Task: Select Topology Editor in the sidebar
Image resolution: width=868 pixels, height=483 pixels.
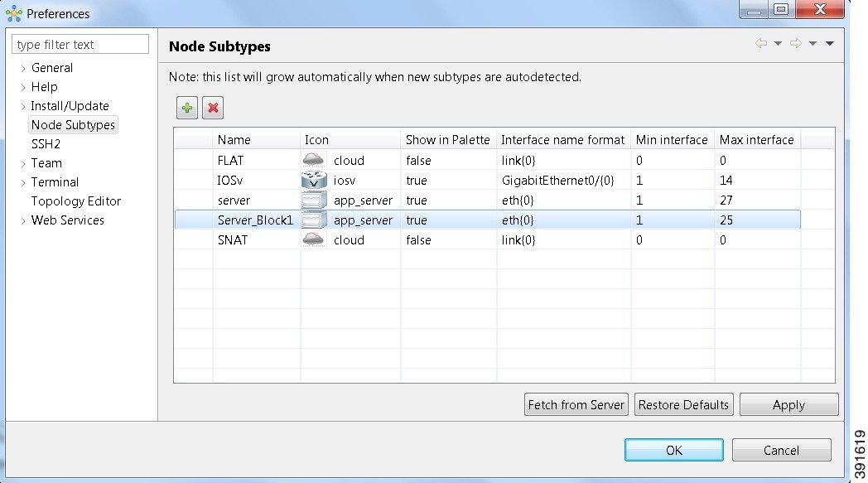Action: 75,200
